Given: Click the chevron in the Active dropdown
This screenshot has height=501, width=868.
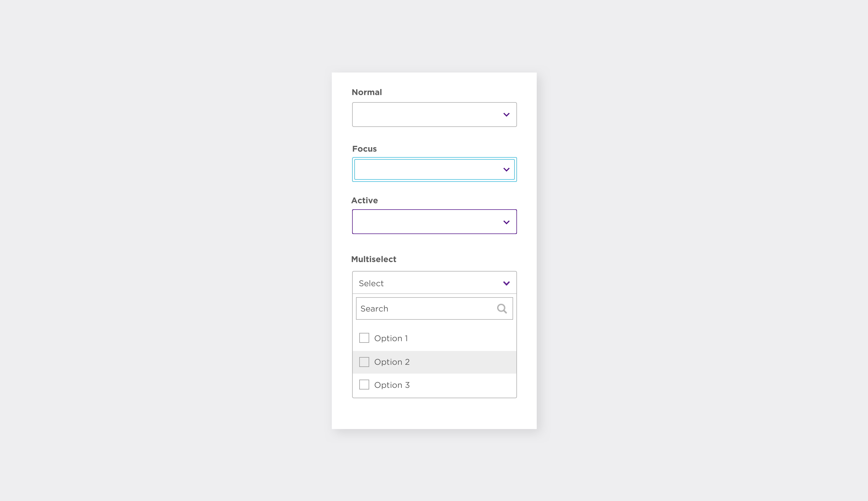Looking at the screenshot, I should click(506, 222).
